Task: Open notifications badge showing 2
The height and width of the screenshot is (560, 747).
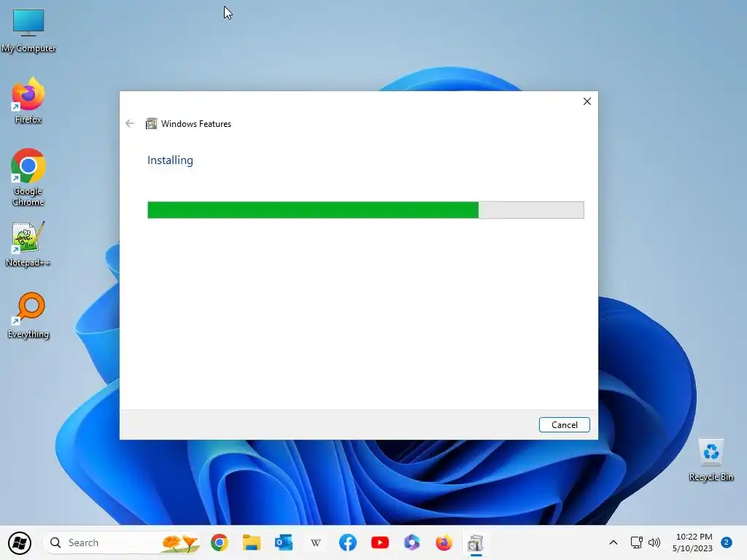Action: click(x=727, y=542)
